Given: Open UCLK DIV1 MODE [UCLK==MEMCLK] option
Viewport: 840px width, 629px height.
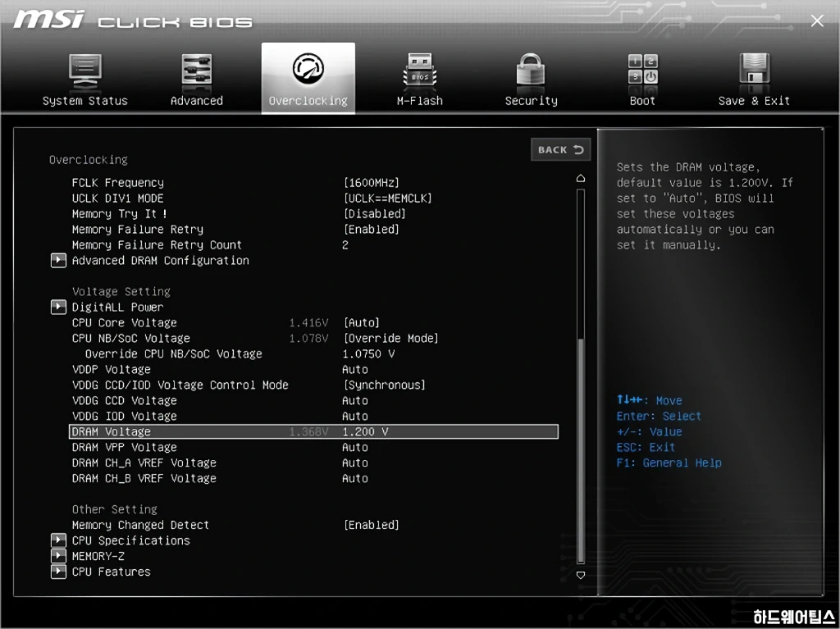Looking at the screenshot, I should coord(387,198).
